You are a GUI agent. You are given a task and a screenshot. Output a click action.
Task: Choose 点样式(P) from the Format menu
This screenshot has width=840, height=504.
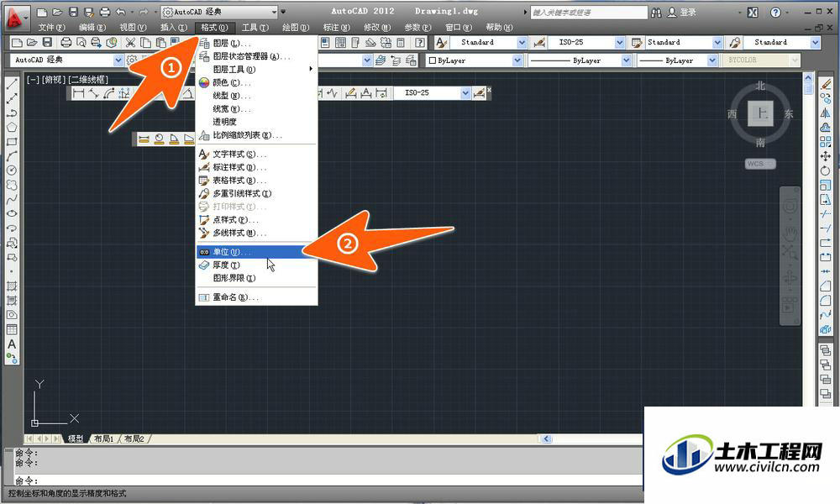point(256,220)
